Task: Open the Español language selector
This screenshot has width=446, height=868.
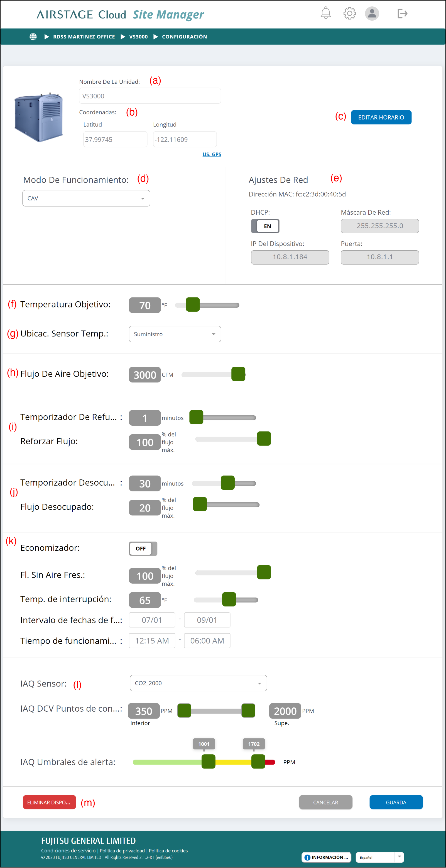Action: click(379, 857)
